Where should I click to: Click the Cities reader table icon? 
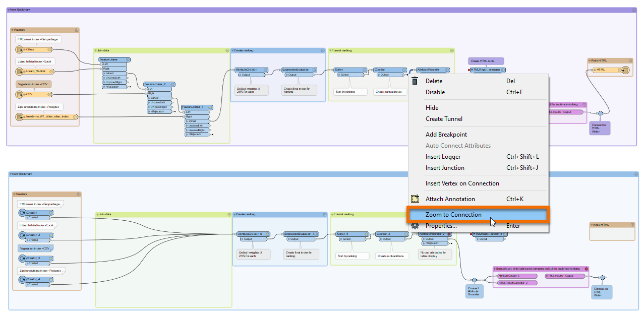tap(20, 49)
